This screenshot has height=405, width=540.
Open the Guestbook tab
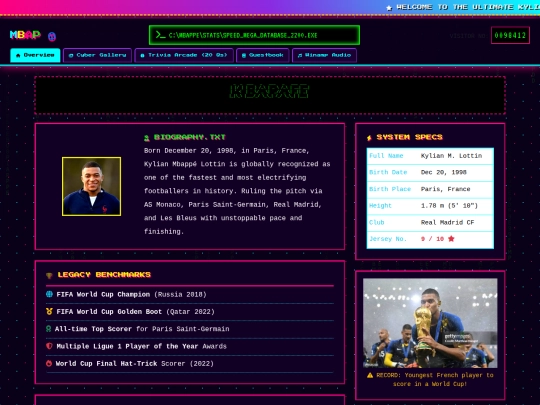pos(262,55)
